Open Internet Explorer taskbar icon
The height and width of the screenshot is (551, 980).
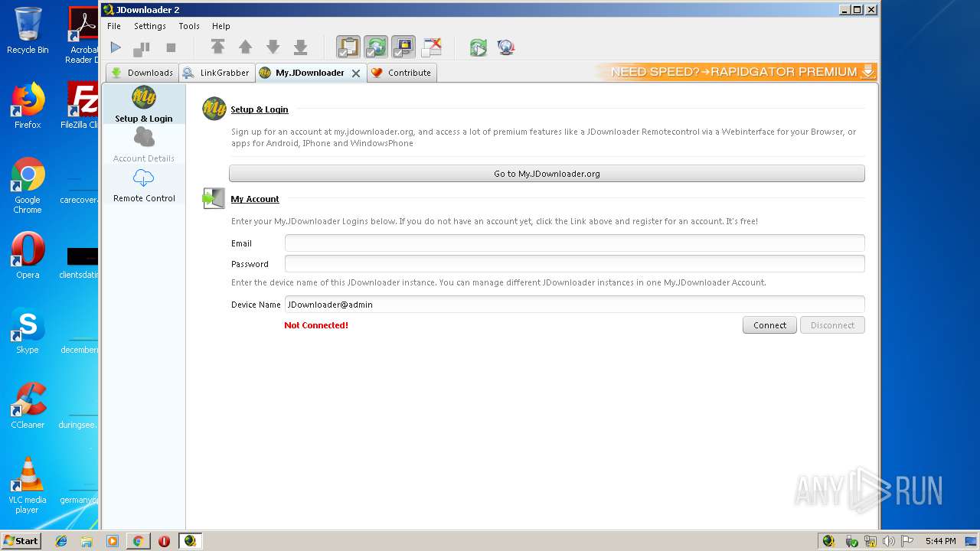(61, 541)
